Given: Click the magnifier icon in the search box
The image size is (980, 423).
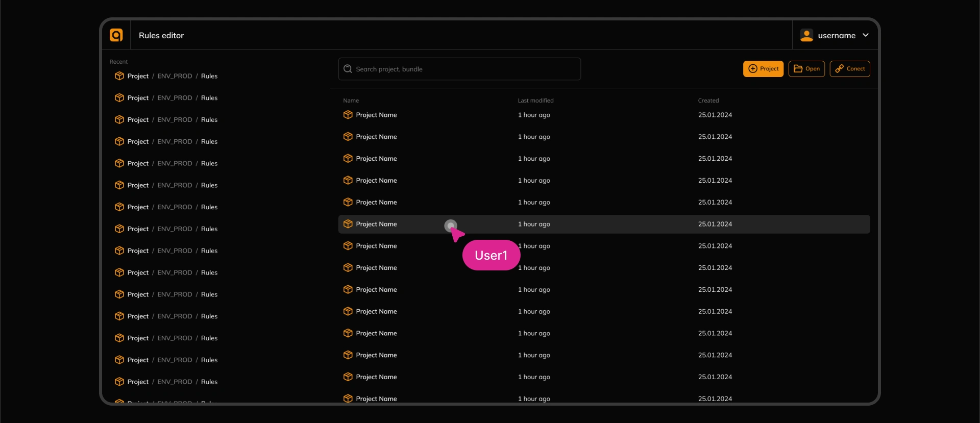Looking at the screenshot, I should (348, 69).
